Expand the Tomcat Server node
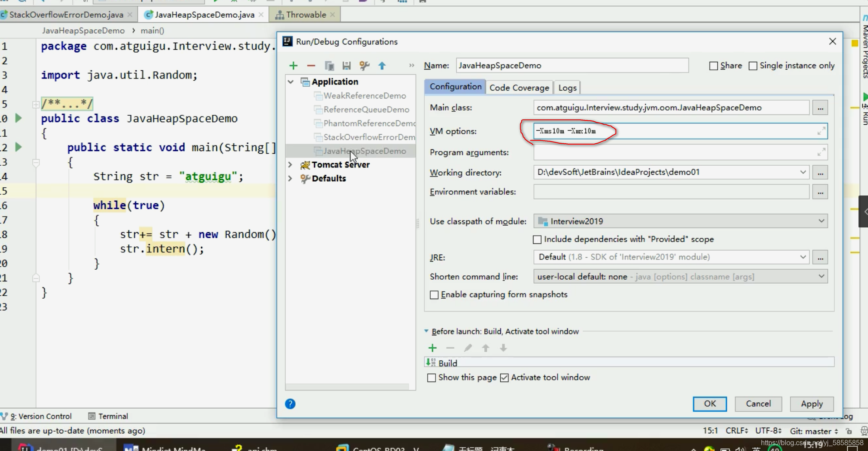The image size is (868, 451). coord(290,164)
